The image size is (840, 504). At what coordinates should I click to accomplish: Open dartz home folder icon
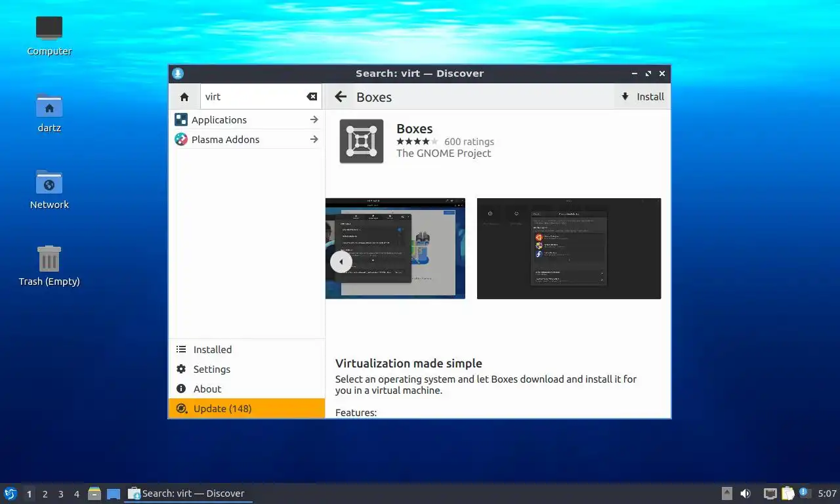49,112
